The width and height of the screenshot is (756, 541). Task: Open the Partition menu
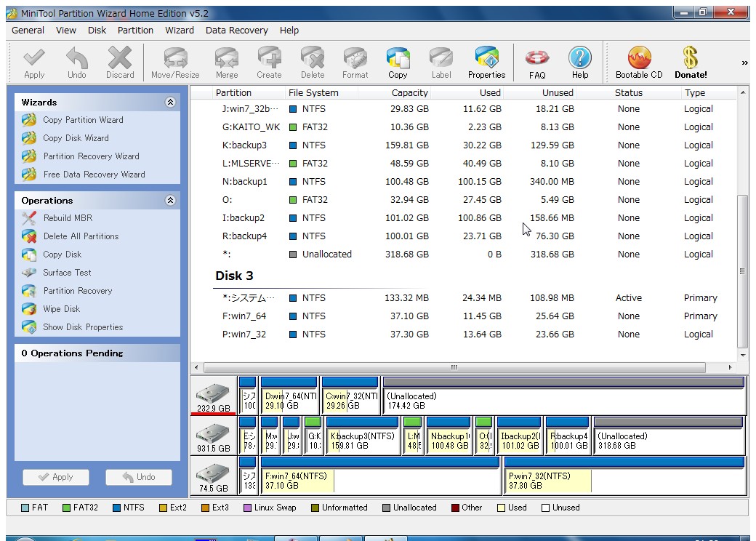[135, 31]
